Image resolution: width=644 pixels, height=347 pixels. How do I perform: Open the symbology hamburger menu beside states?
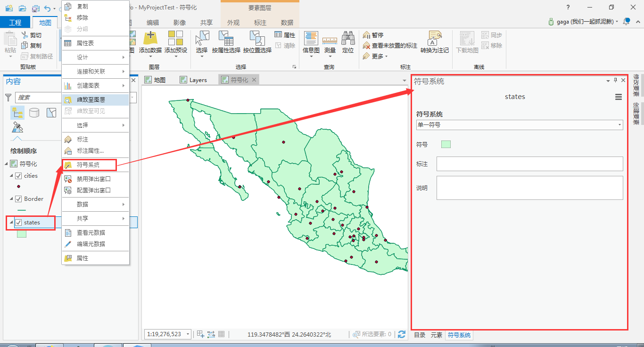point(619,97)
